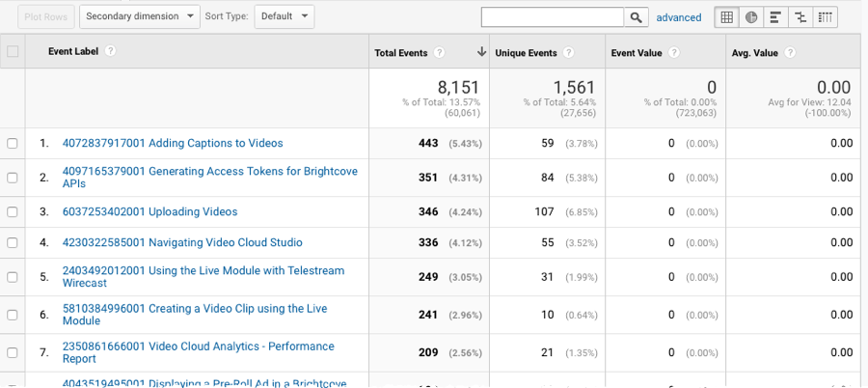
Task: Click the search magnifier button
Action: pos(636,17)
